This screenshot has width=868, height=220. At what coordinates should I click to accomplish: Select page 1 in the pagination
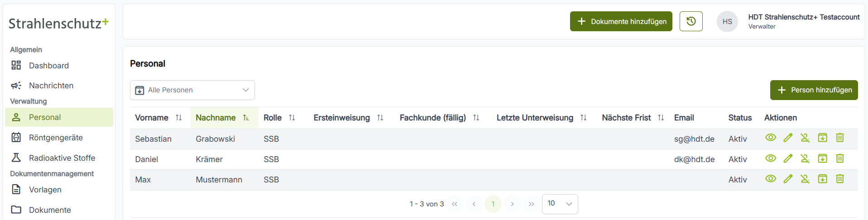tap(493, 204)
